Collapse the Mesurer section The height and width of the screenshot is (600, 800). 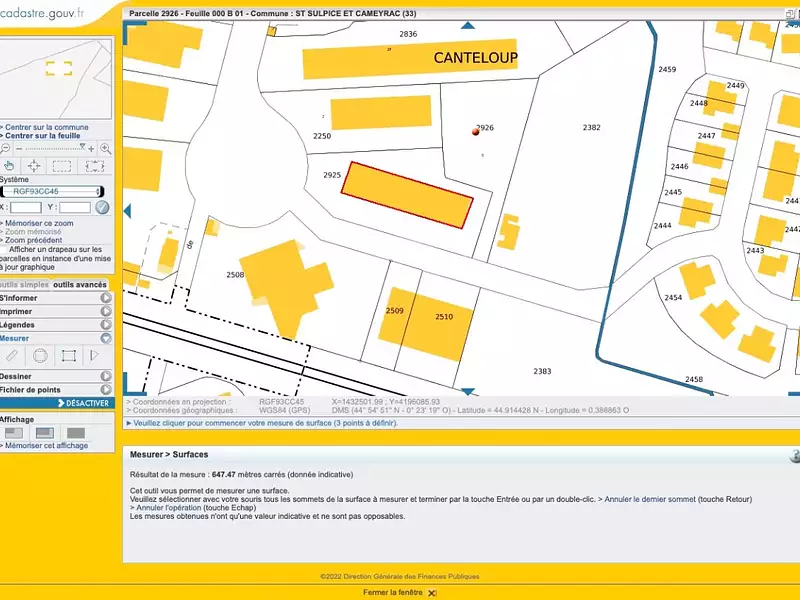(106, 338)
